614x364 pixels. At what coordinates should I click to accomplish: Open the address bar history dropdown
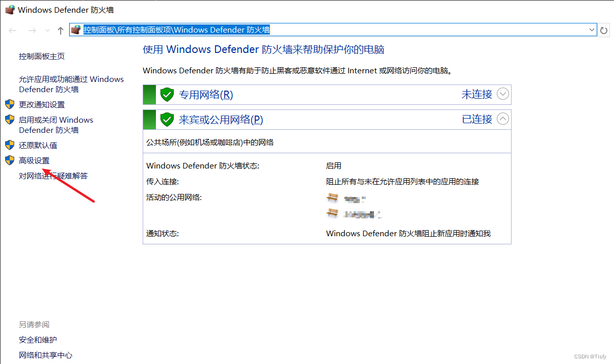point(592,30)
